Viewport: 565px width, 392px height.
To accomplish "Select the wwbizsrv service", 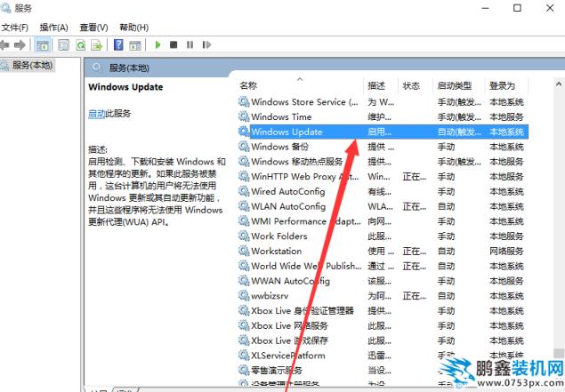I will click(x=383, y=296).
